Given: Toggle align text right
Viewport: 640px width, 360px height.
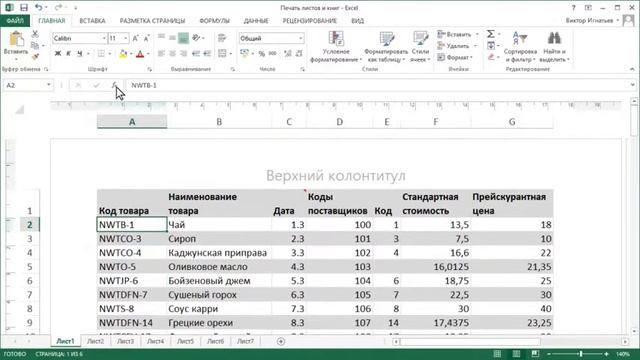Looking at the screenshot, I should point(183,53).
